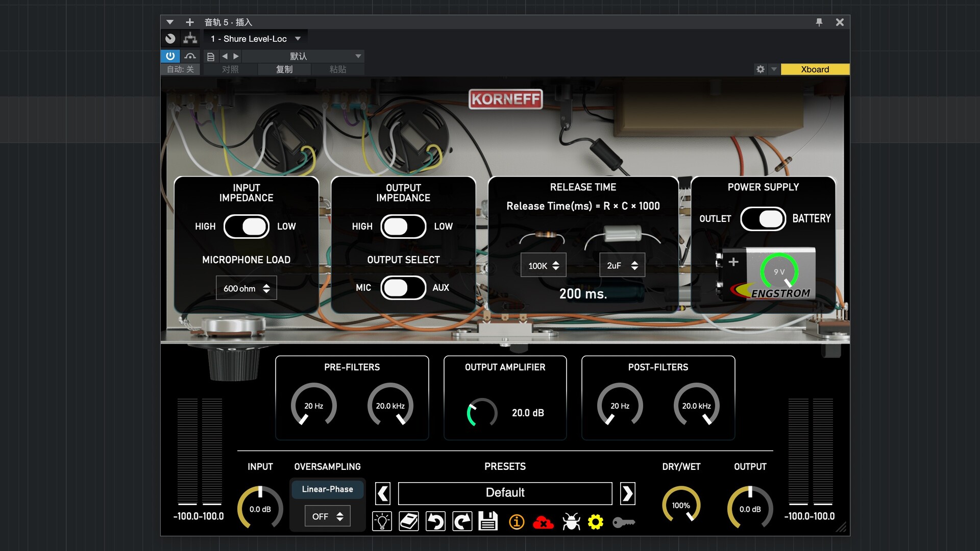Viewport: 980px width, 551px height.
Task: Open the Microphone Load 600 ohm dropdown
Action: 247,288
